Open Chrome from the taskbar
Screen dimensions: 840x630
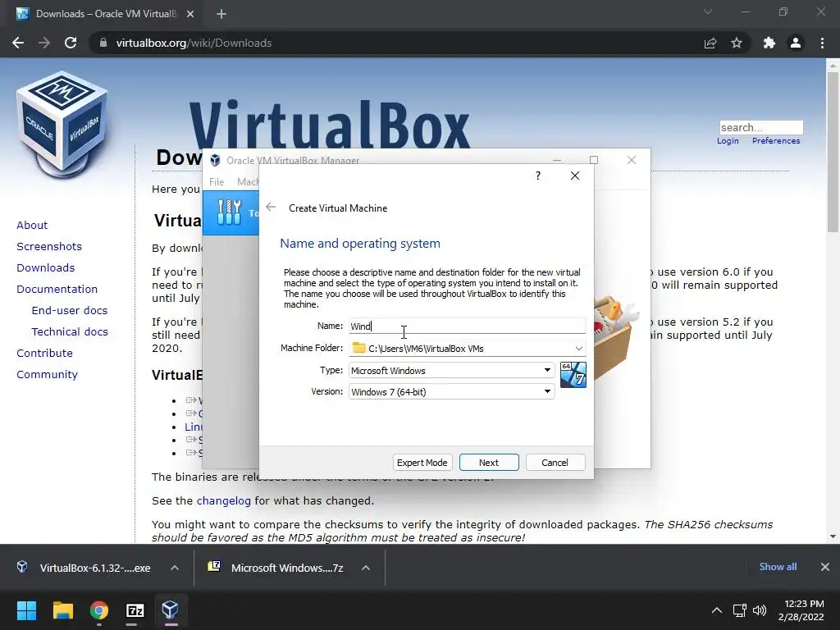[x=99, y=610]
